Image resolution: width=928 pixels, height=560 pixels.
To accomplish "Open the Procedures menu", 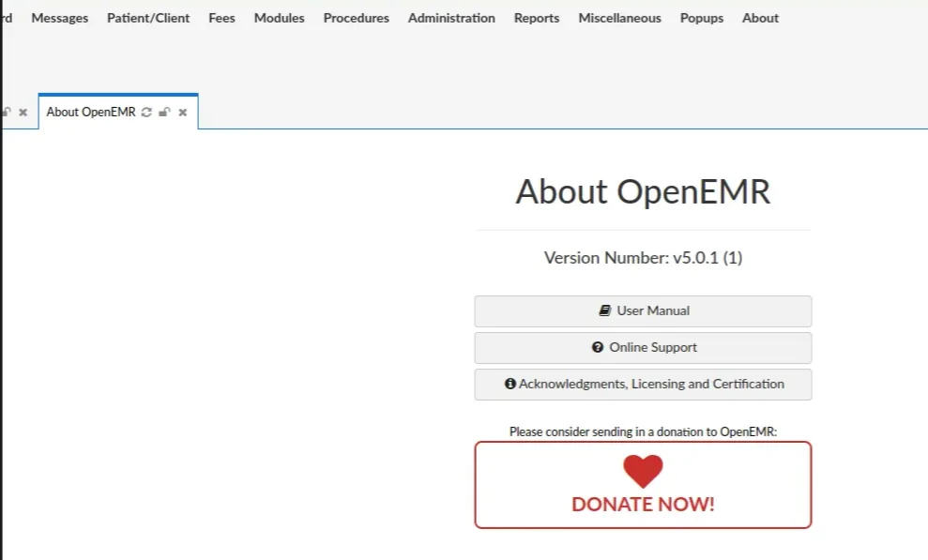I will point(357,19).
